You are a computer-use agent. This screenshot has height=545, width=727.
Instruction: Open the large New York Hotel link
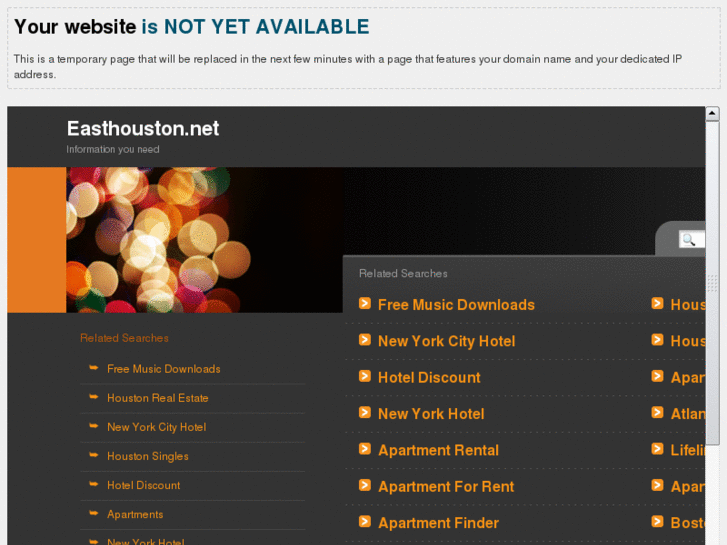(431, 414)
